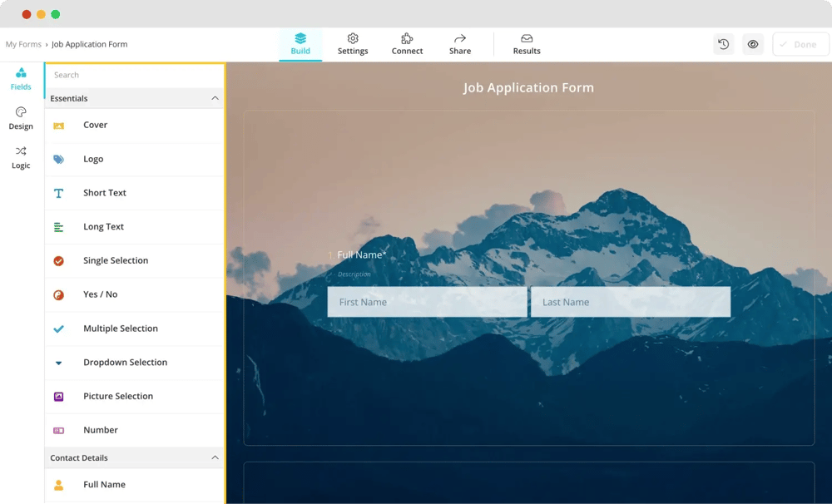Screen dimensions: 832x504
Task: Add a Dropdown Selection field
Action: tap(125, 363)
